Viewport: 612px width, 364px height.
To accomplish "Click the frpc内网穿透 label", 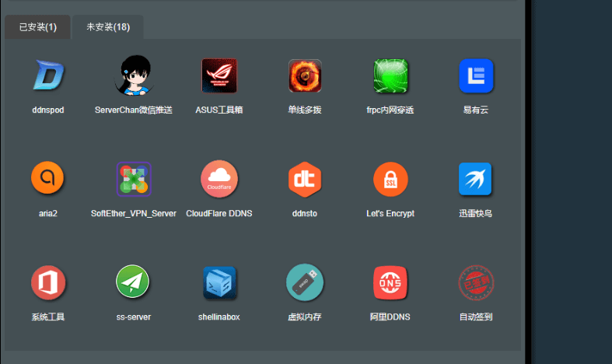I will [x=390, y=110].
